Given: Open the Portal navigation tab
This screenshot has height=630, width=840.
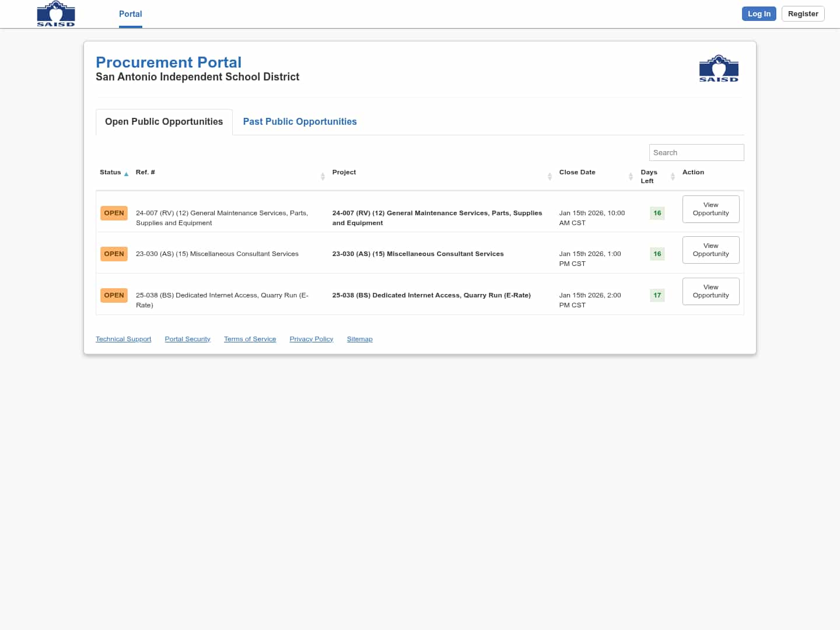Looking at the screenshot, I should (x=130, y=14).
